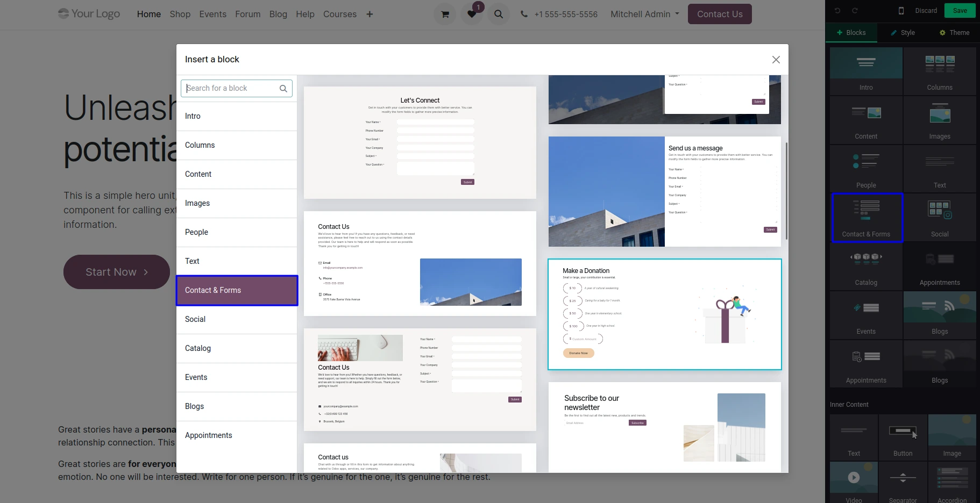
Task: Choose People category in dialog
Action: point(237,232)
